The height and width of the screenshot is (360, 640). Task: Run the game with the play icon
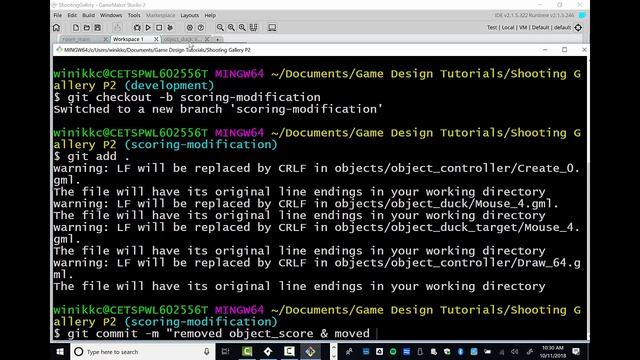(x=148, y=28)
